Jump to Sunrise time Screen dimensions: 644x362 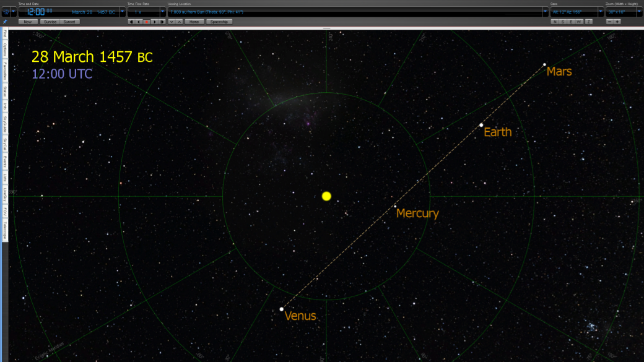tap(50, 22)
